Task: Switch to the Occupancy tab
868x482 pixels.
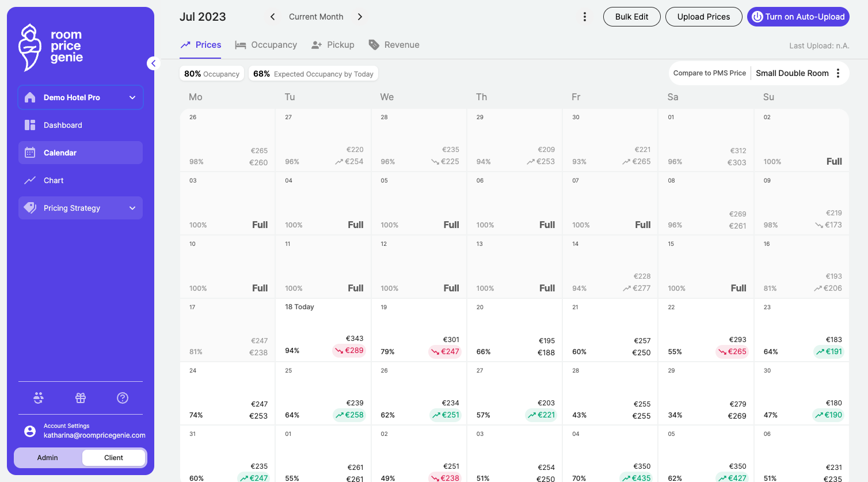Action: pyautogui.click(x=266, y=45)
